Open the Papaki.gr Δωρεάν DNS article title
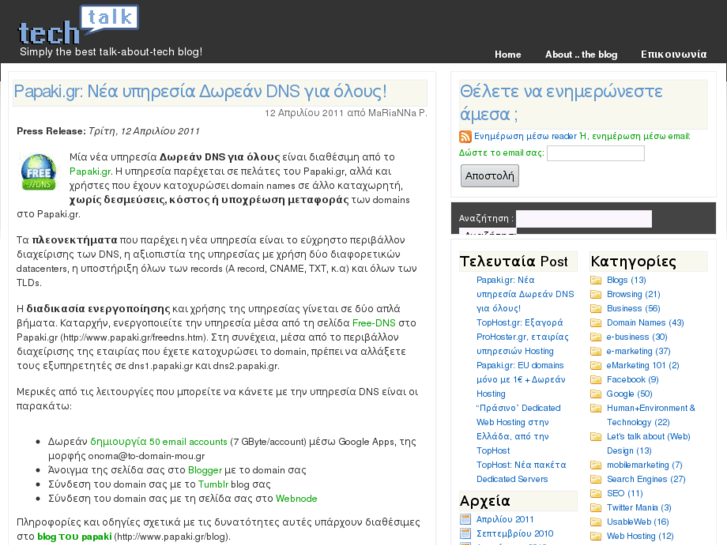This screenshot has height=545, width=727. tap(200, 91)
